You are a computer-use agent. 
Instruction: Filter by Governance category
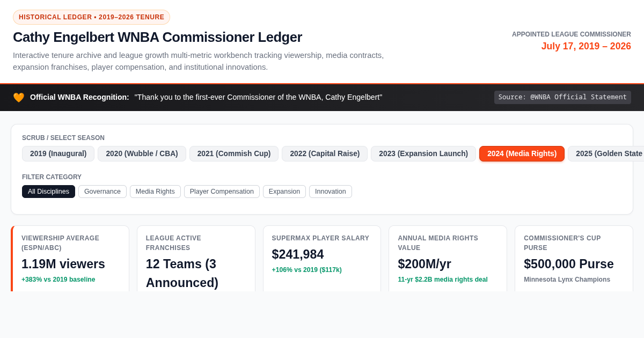103,192
